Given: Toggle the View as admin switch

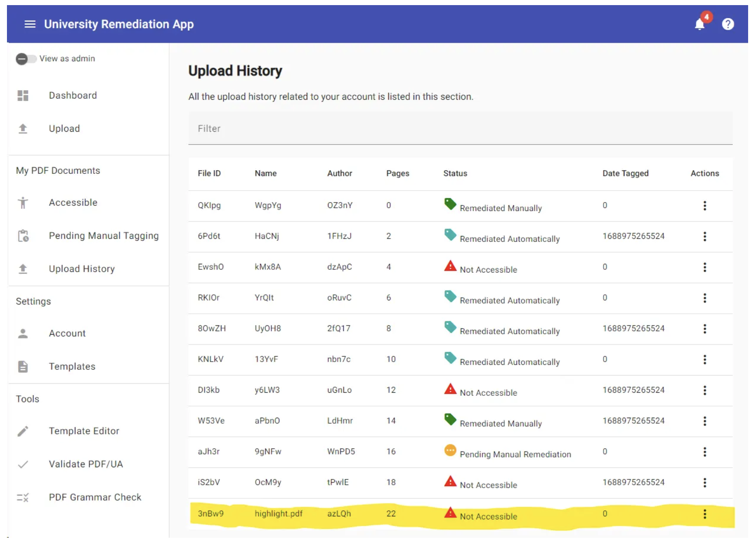Looking at the screenshot, I should coord(26,59).
